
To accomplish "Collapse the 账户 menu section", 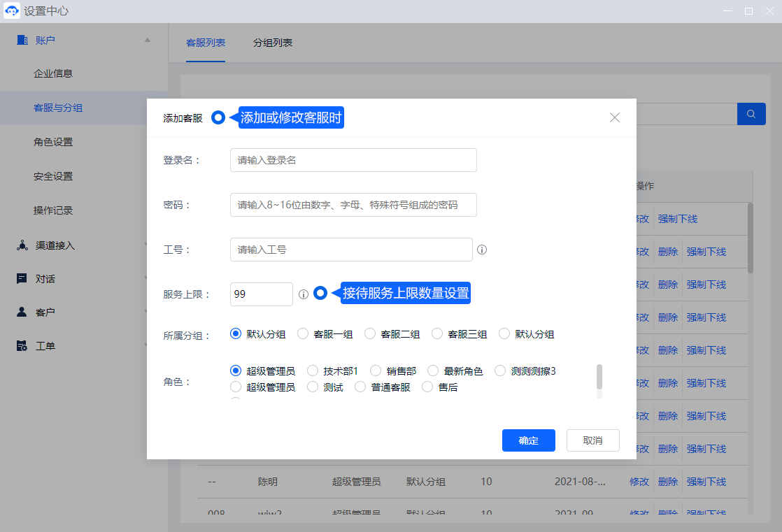I will coord(148,40).
